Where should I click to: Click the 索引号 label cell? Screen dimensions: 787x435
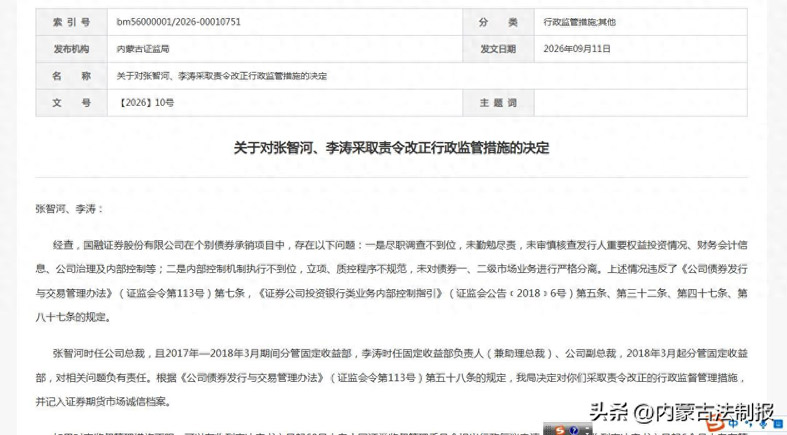click(x=71, y=22)
